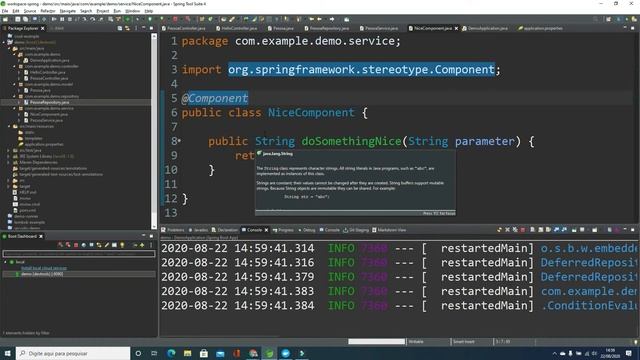The image size is (640, 360).
Task: Open the Progress view tab
Action: point(283,230)
